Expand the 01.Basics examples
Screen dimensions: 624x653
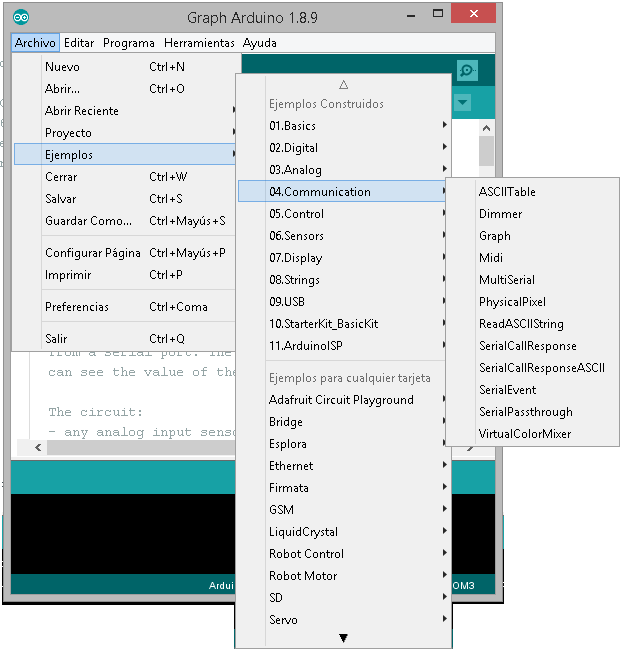pos(344,126)
